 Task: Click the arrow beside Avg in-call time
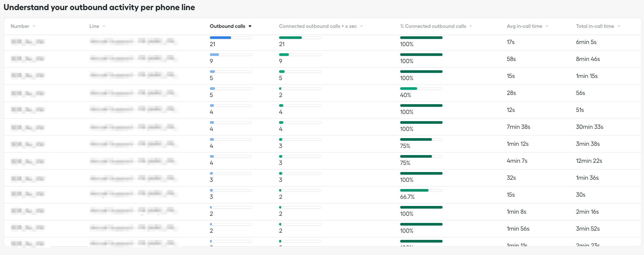tap(547, 26)
